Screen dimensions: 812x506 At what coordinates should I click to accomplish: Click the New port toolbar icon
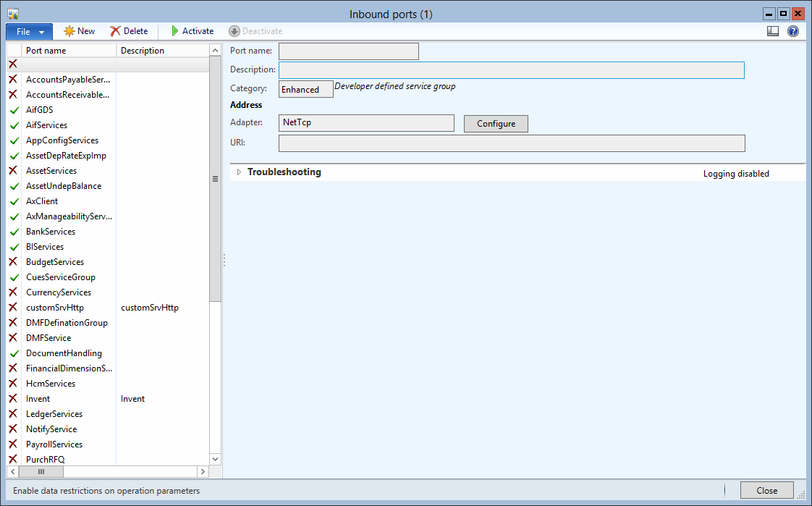[x=69, y=31]
